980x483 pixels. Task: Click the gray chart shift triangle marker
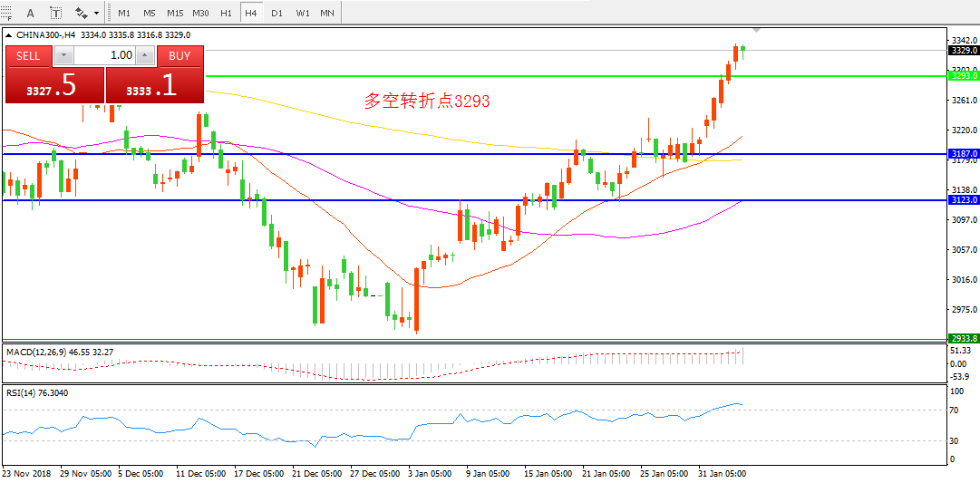pyautogui.click(x=757, y=30)
